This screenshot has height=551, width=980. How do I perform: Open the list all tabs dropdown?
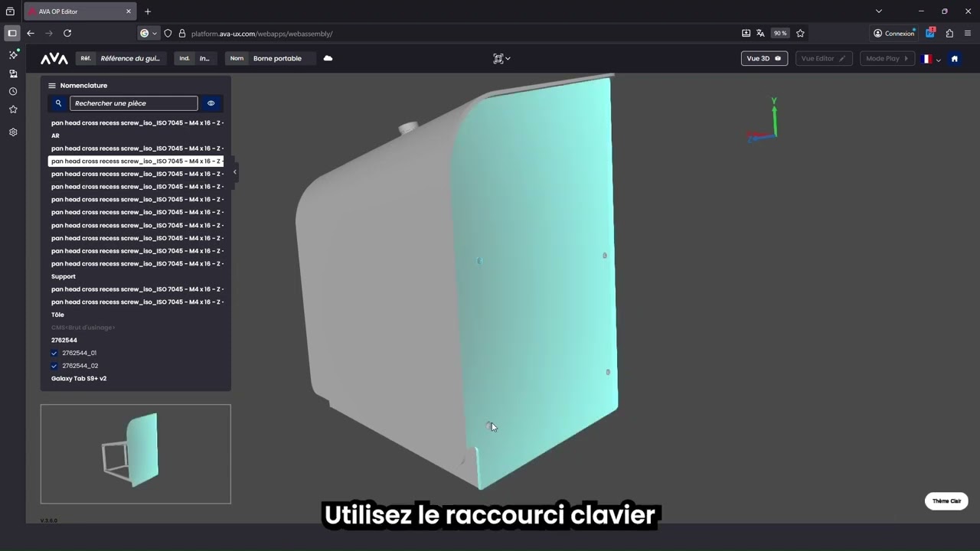(879, 11)
